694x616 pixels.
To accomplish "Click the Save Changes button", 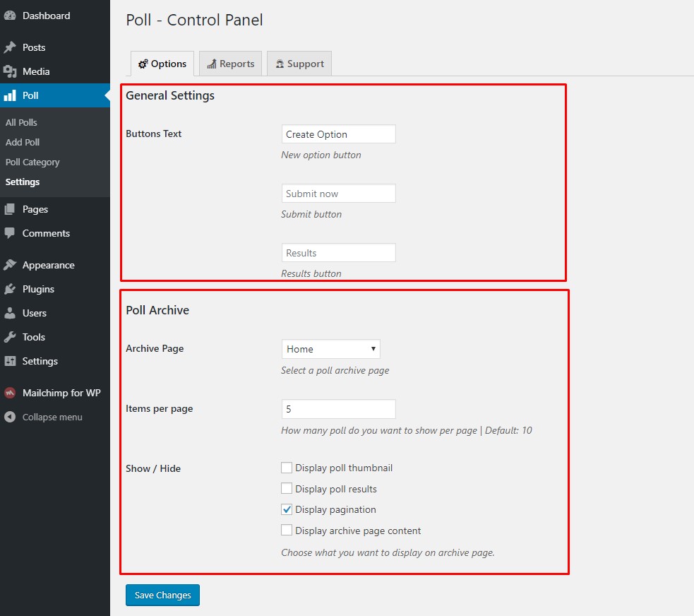I will 162,595.
